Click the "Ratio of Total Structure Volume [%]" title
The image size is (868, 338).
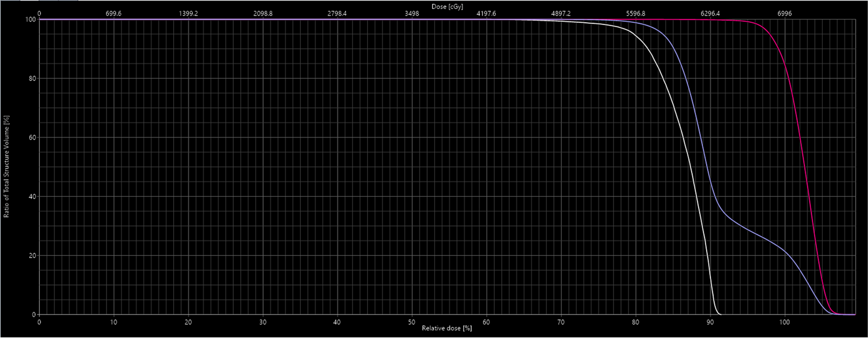[6, 167]
